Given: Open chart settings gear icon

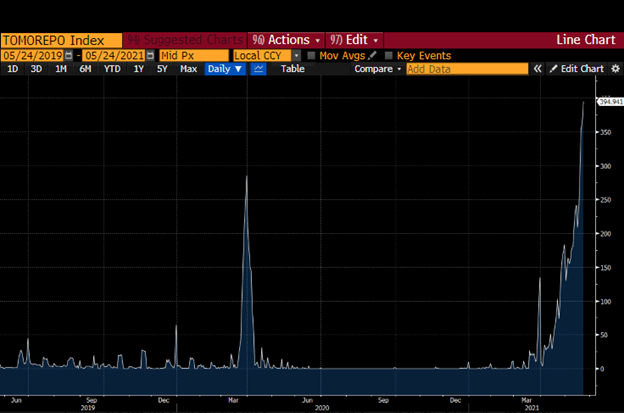Looking at the screenshot, I should click(614, 69).
